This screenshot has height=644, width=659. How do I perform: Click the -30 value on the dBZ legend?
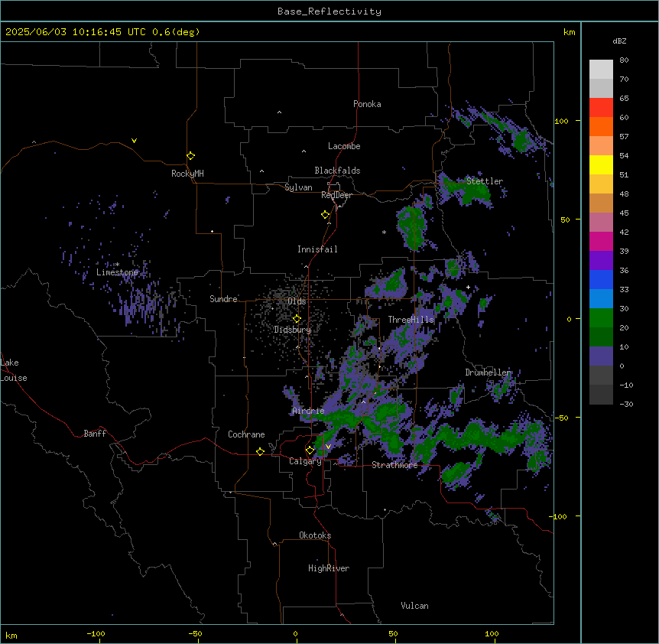(x=626, y=405)
